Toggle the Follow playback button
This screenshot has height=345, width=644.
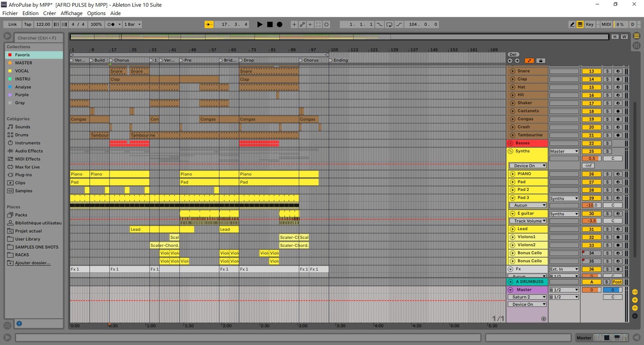click(209, 24)
